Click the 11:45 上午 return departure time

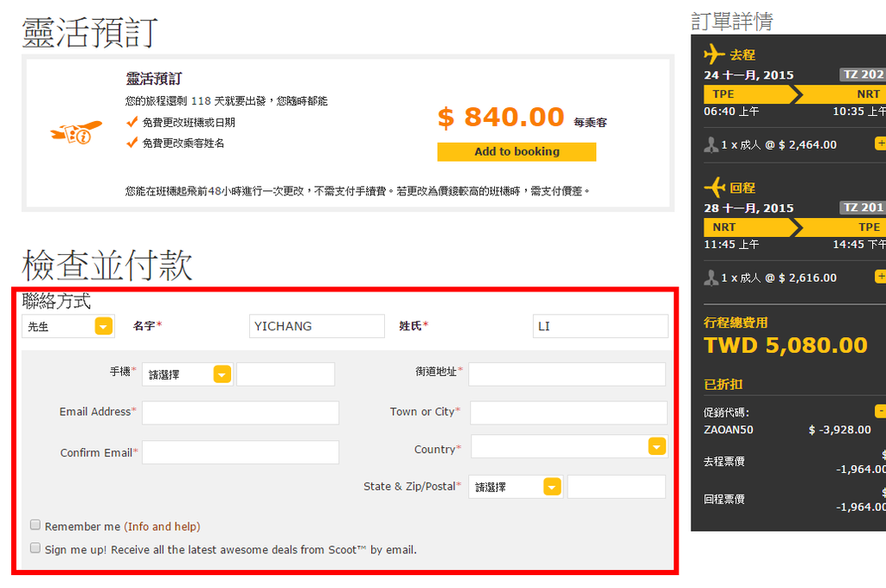[731, 245]
